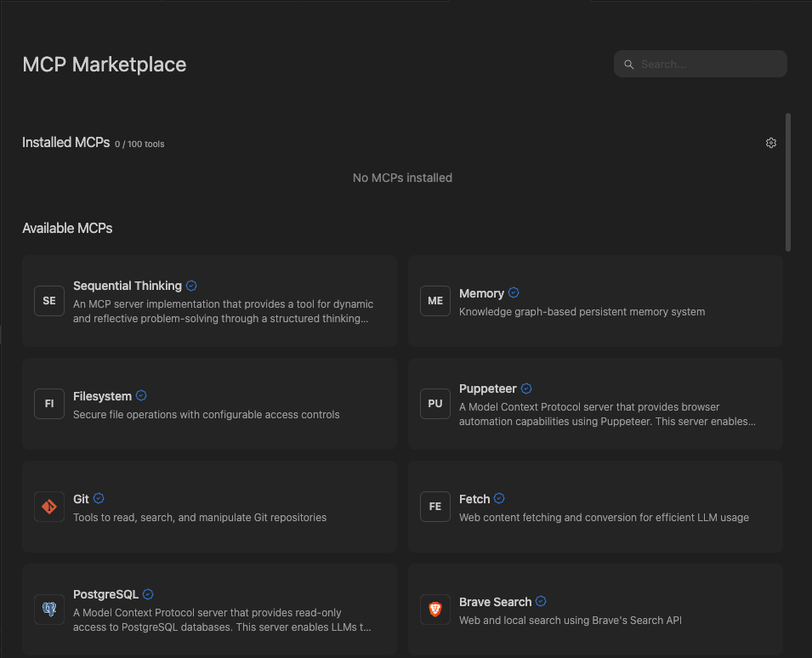Click the SE icon of Sequential Thinking
This screenshot has height=658, width=812.
[49, 301]
